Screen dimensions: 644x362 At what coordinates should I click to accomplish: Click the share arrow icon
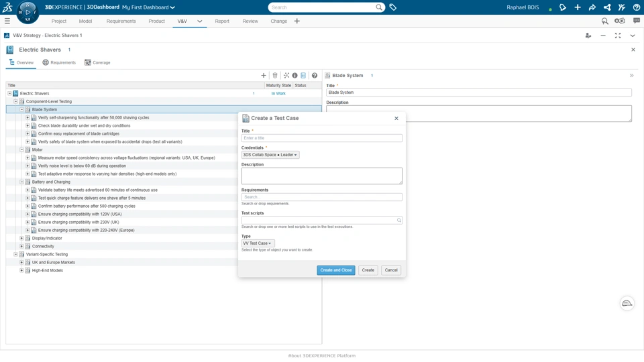pos(592,7)
